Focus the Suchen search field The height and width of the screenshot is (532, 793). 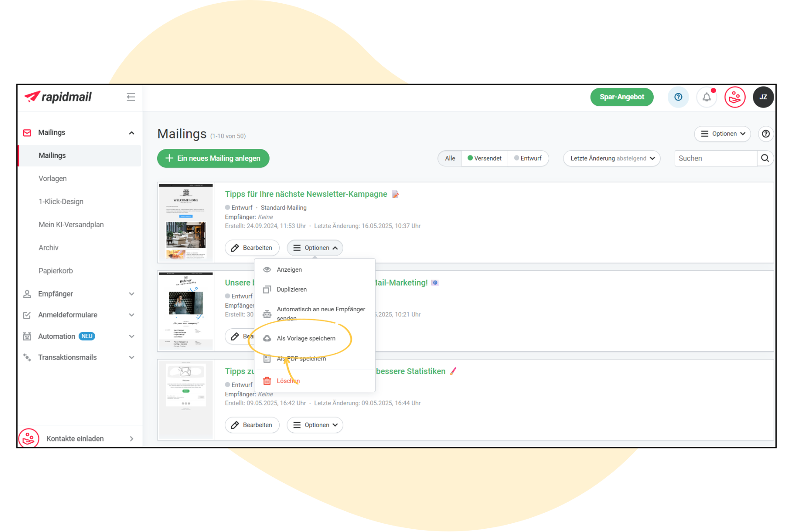715,158
